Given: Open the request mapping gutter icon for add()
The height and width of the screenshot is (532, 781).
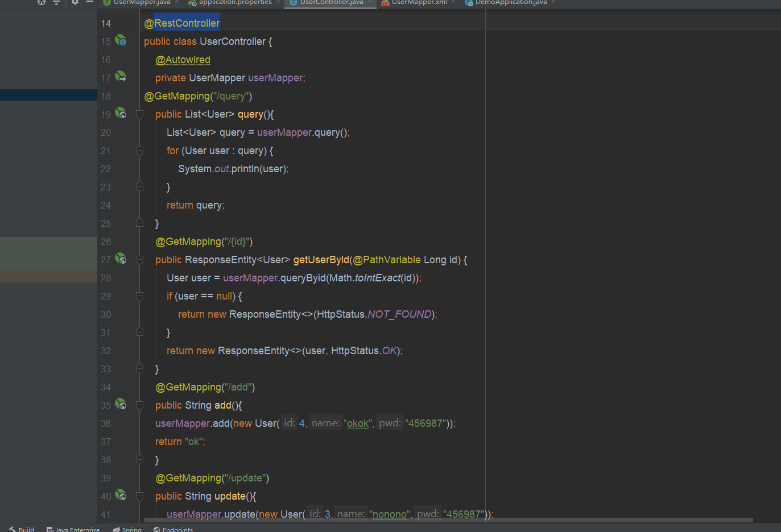Looking at the screenshot, I should 121,404.
